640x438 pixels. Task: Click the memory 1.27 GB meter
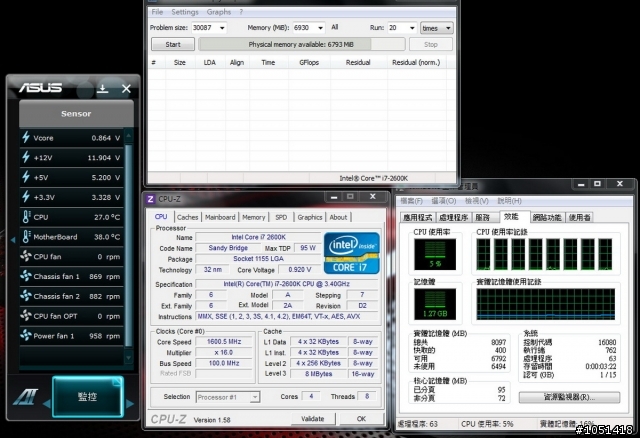[x=435, y=304]
